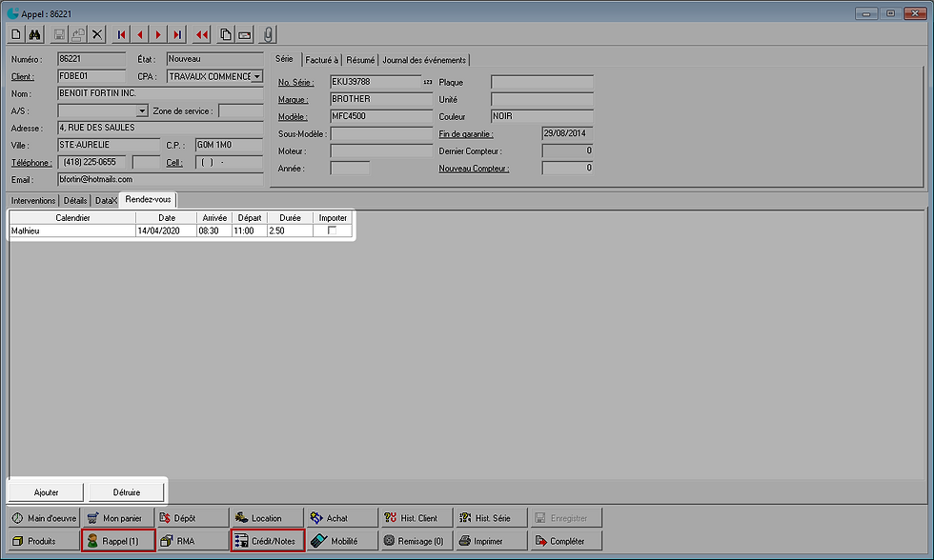Switch to the DataX tab
The image size is (934, 560).
pos(106,201)
